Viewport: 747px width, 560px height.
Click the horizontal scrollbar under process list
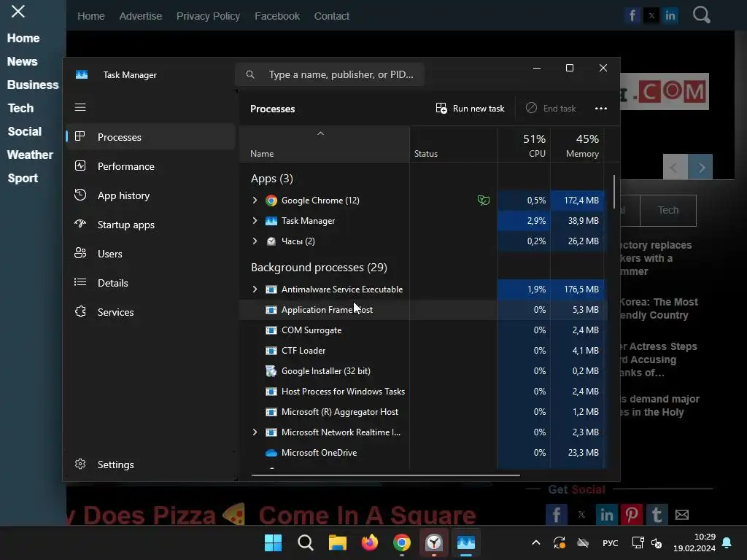coord(385,475)
